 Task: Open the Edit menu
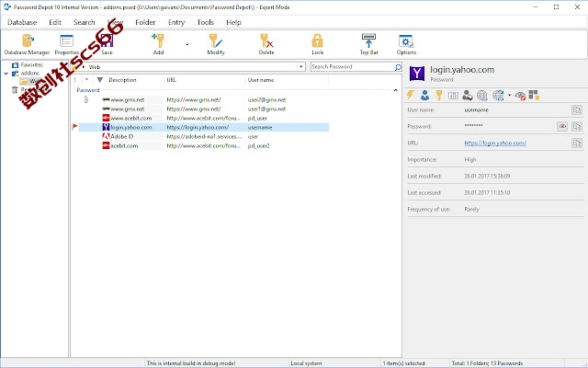coord(55,22)
